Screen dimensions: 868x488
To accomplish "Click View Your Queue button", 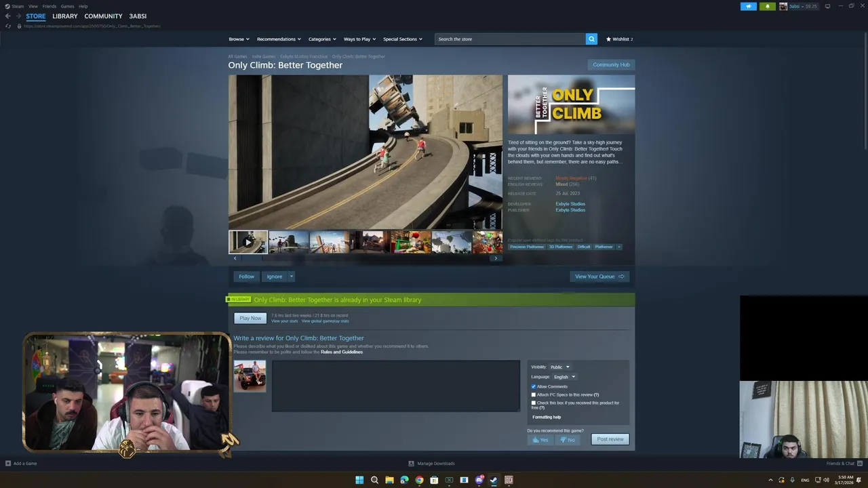I will 599,277.
